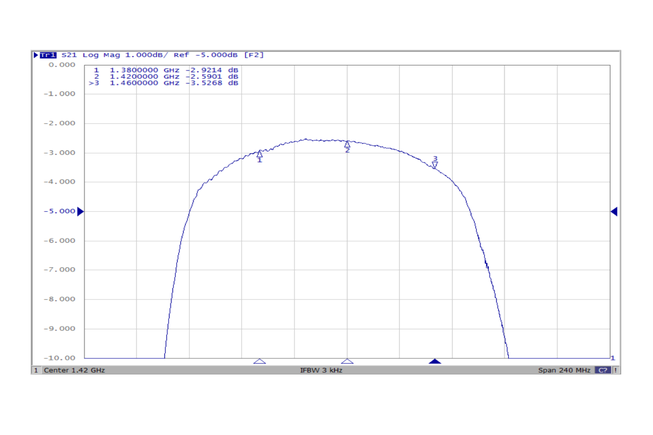
Task: Click the right reference level arrow indicator
Action: (614, 211)
